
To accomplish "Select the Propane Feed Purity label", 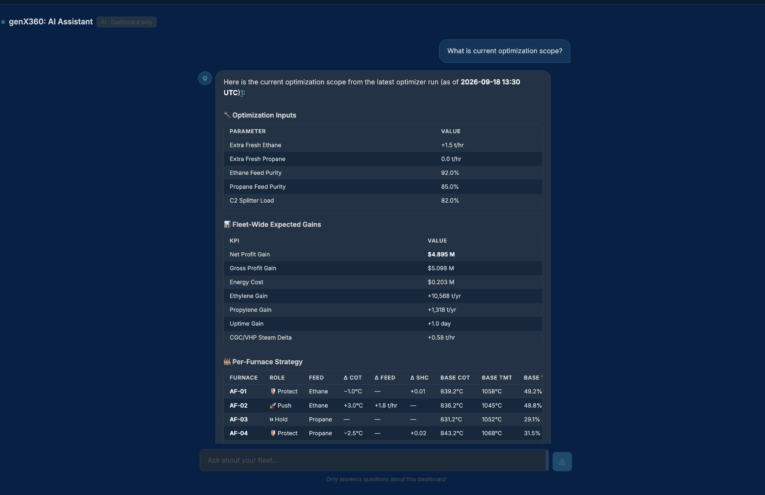I will pyautogui.click(x=258, y=187).
